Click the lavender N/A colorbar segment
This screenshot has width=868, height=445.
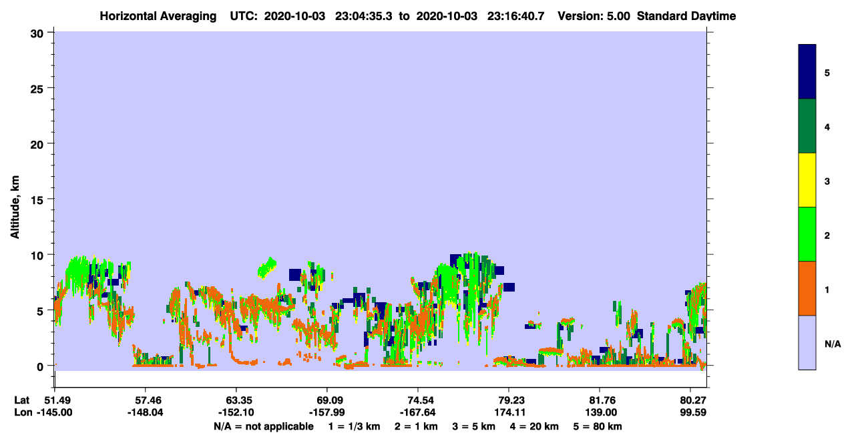(x=807, y=342)
